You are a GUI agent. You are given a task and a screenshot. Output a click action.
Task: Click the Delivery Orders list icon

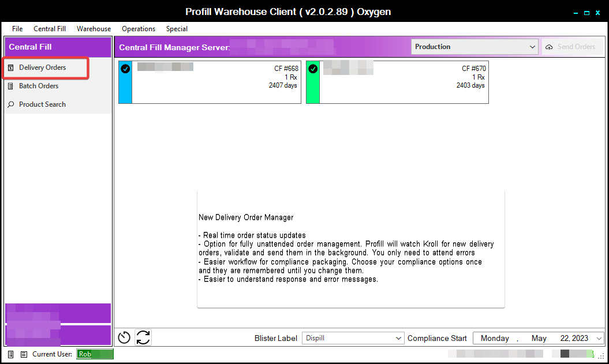click(x=11, y=67)
